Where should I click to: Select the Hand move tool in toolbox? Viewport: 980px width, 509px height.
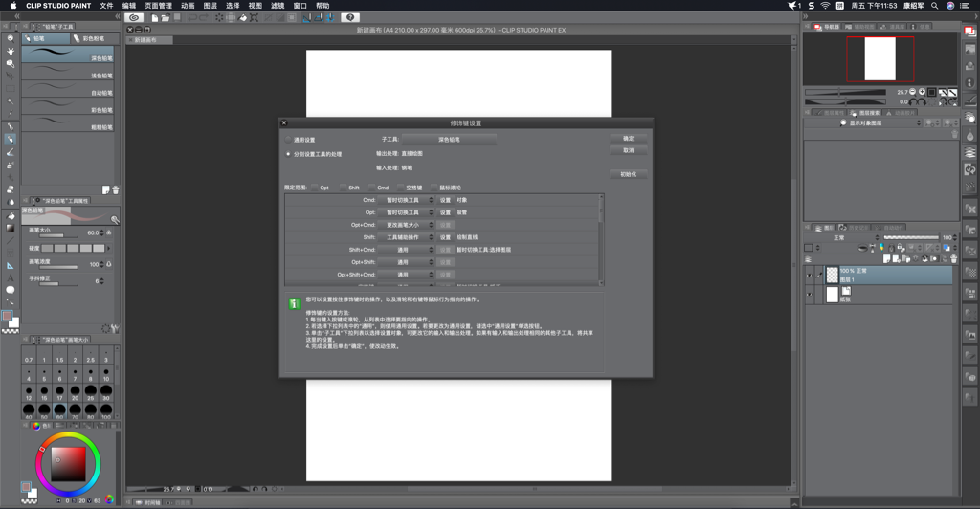(11, 51)
